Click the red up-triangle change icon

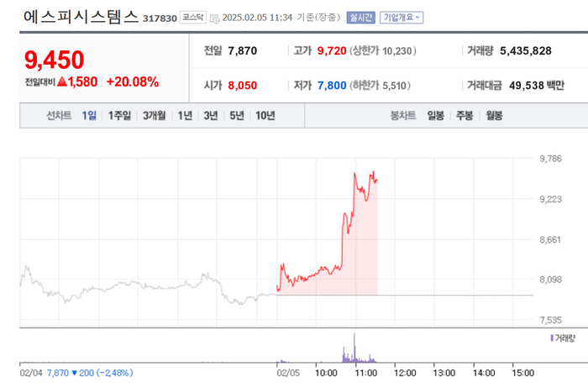click(x=62, y=81)
